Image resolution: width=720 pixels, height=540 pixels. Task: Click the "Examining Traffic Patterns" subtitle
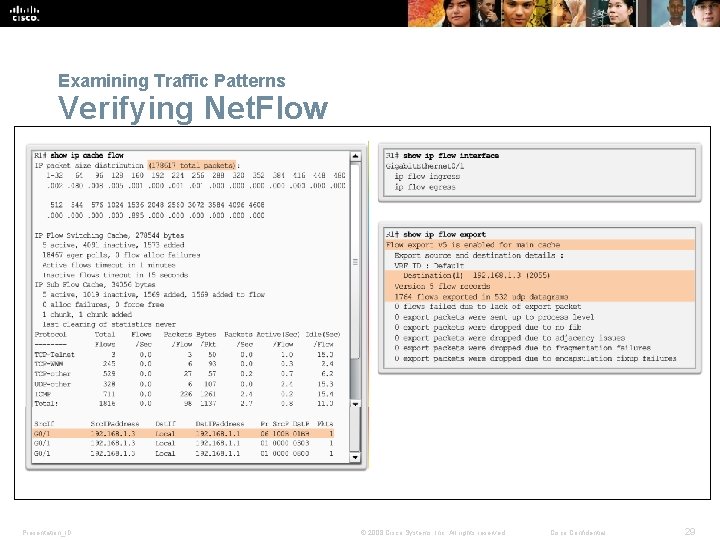(x=172, y=81)
